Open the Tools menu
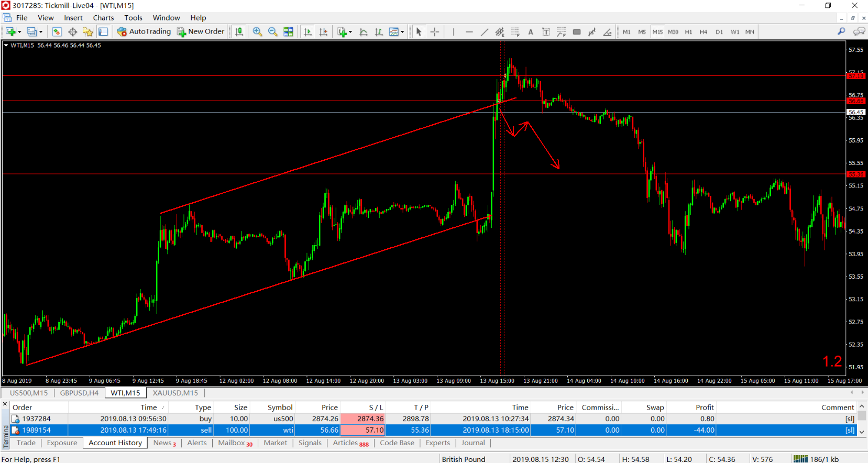 pyautogui.click(x=133, y=18)
